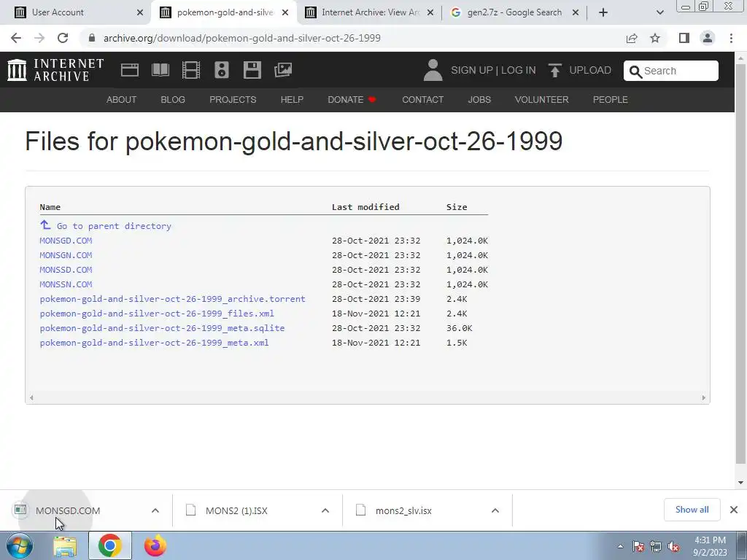Open Windows Explorer from taskbar

tap(65, 545)
